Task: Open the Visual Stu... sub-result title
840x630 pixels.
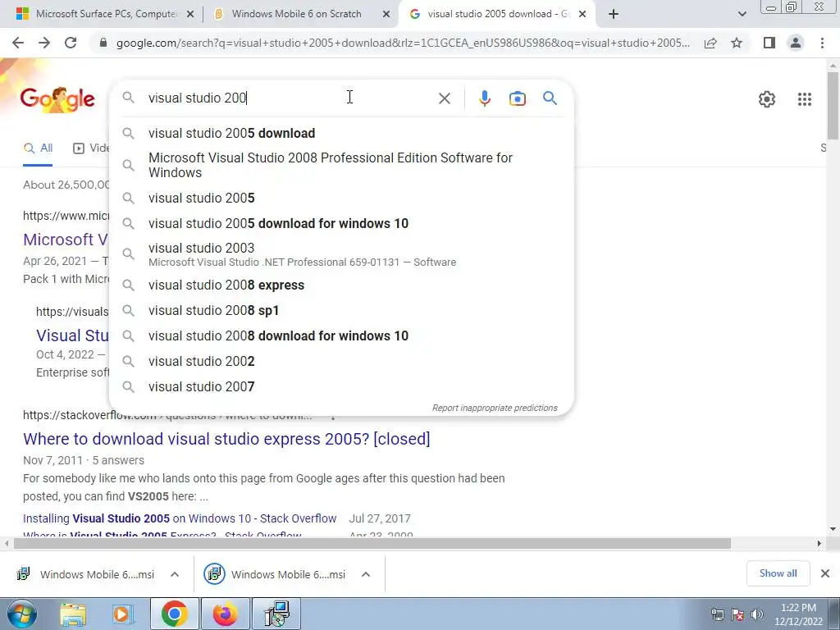Action: 72,336
